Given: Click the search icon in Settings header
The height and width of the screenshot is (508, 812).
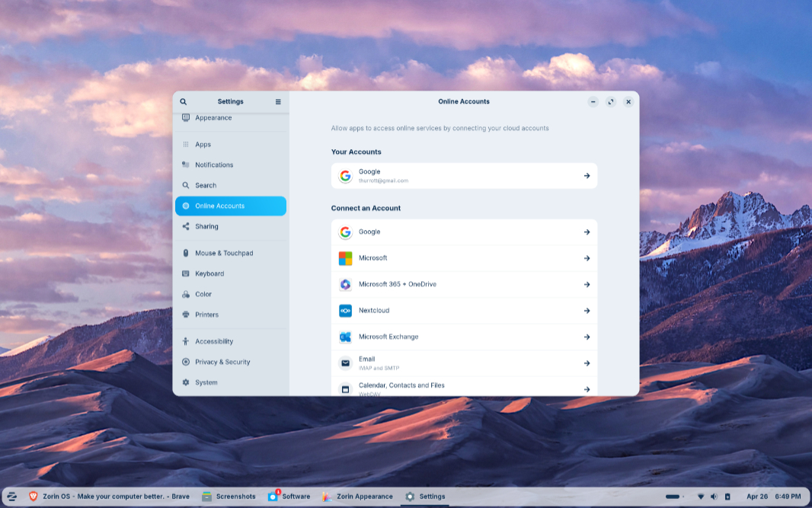Looking at the screenshot, I should click(x=184, y=101).
